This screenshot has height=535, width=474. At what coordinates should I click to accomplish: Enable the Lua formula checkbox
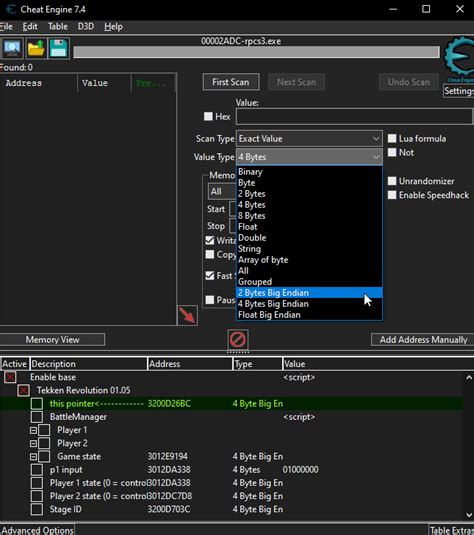[392, 138]
